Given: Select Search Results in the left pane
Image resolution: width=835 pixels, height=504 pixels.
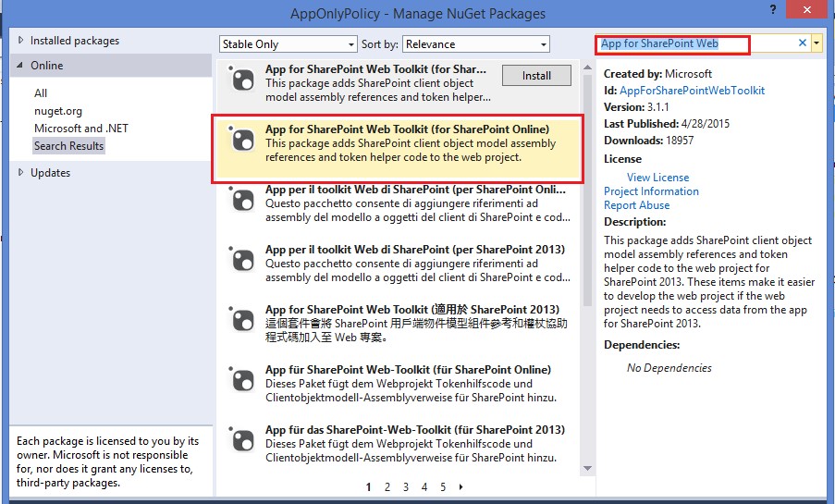Looking at the screenshot, I should (68, 146).
